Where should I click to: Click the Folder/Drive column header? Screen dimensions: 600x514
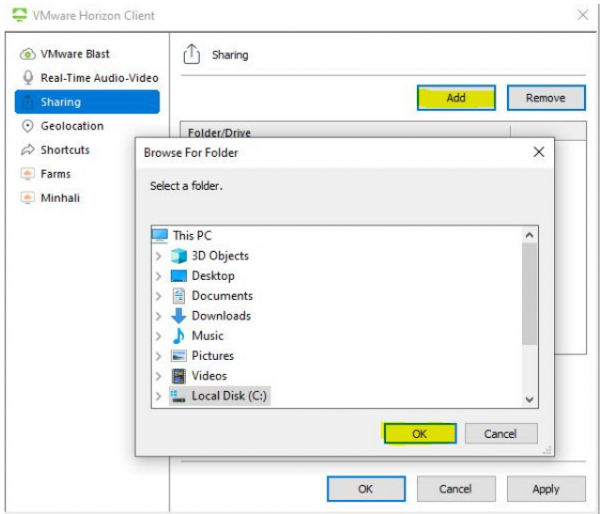[x=345, y=132]
